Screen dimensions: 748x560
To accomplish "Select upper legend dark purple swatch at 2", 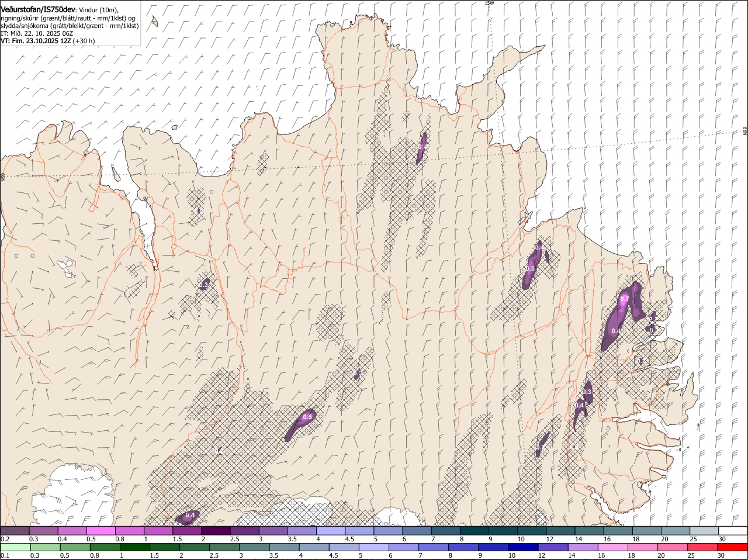I will tap(216, 531).
